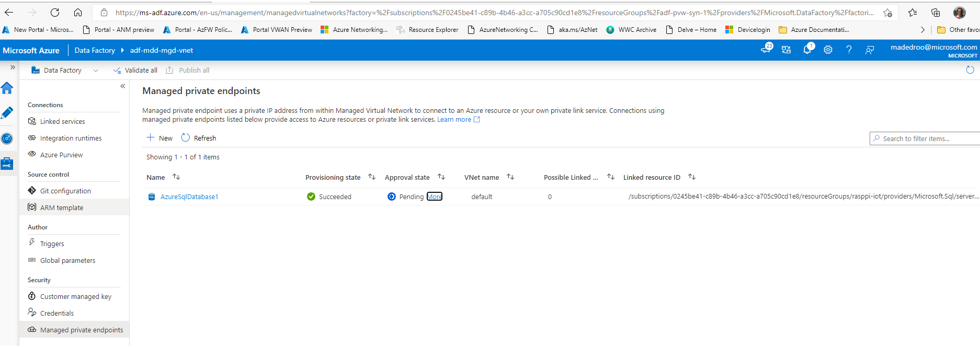980x347 pixels.
Task: Open Credentials page
Action: (56, 314)
